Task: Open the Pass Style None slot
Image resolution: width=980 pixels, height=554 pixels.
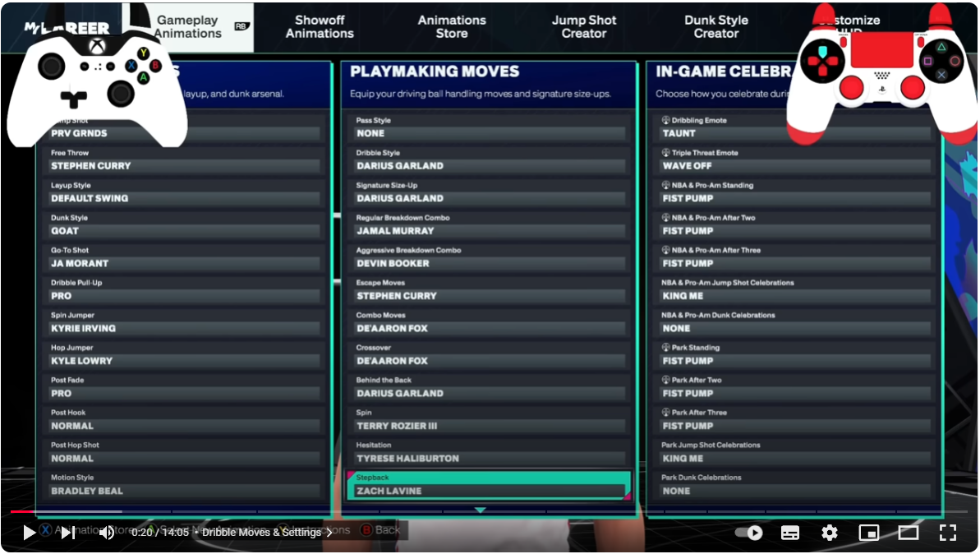Action: point(489,127)
